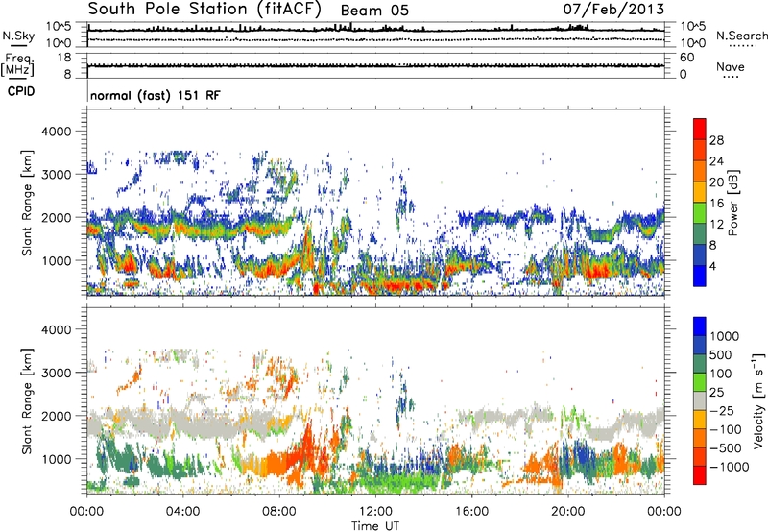Screen dimensions: 768x532
Task: Click the bright blue top Velocity colorbar segment
Action: pos(700,326)
